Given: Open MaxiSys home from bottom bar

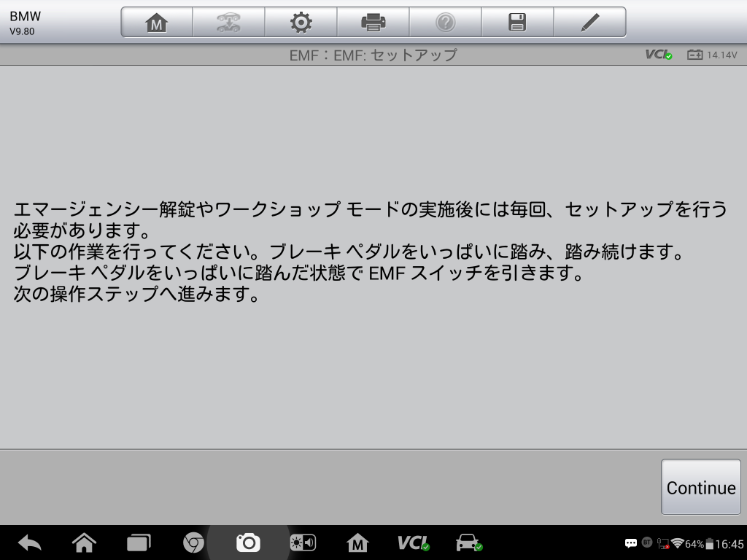Looking at the screenshot, I should [357, 542].
